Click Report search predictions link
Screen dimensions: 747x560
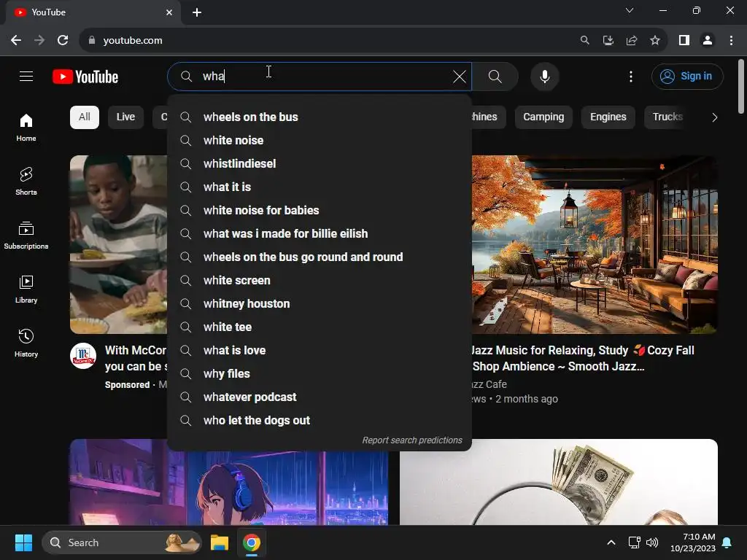412,440
